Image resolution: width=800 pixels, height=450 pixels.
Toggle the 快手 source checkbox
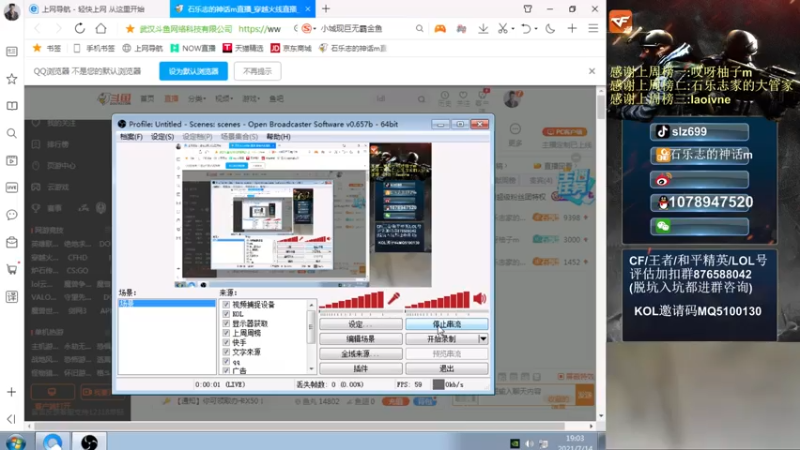[x=226, y=342]
